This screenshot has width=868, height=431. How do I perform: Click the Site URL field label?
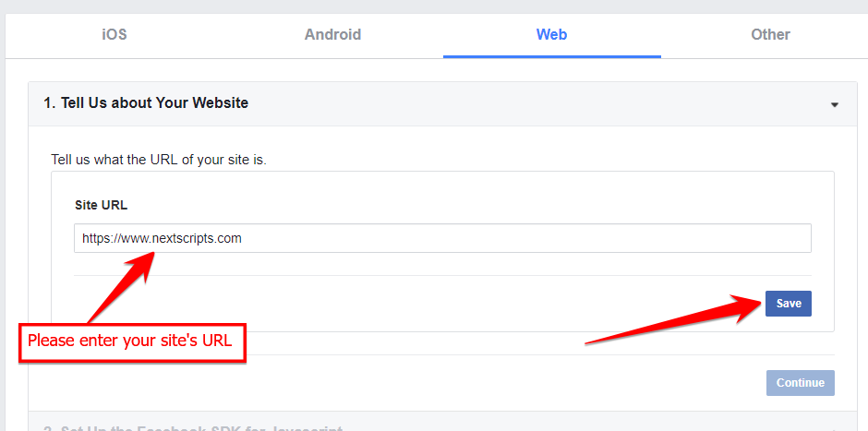pos(102,205)
